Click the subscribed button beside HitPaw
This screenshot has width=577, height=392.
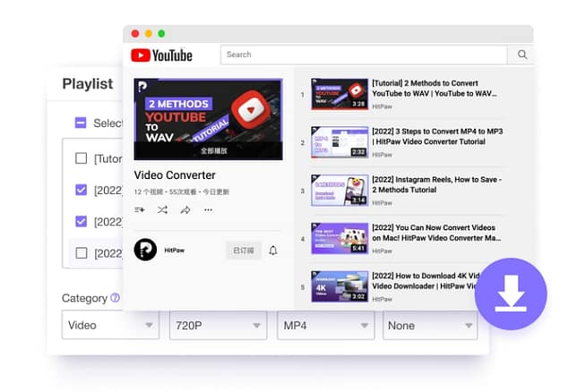point(243,251)
